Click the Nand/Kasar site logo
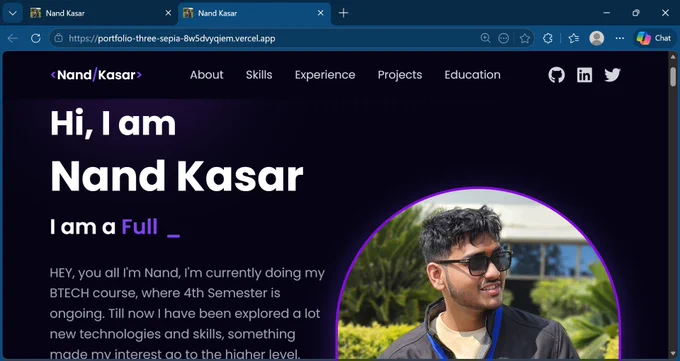Viewport: 680px width, 361px height. pos(96,75)
